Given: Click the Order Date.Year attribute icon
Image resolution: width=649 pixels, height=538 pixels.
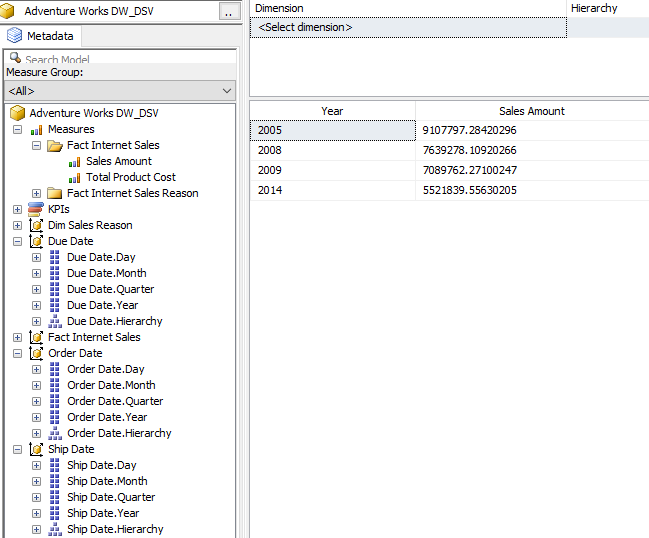Looking at the screenshot, I should (x=55, y=417).
